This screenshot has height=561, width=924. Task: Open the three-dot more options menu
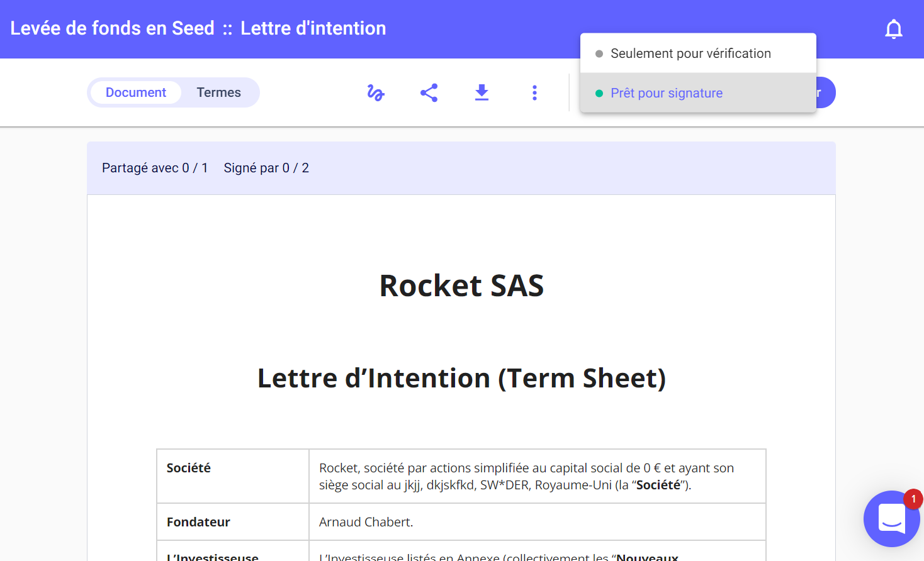pos(534,93)
